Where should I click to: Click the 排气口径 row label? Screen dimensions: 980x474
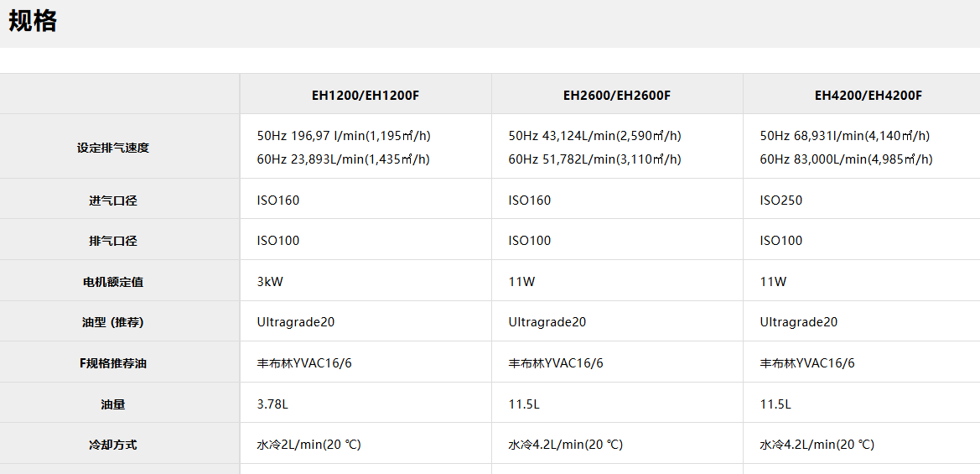coord(112,241)
